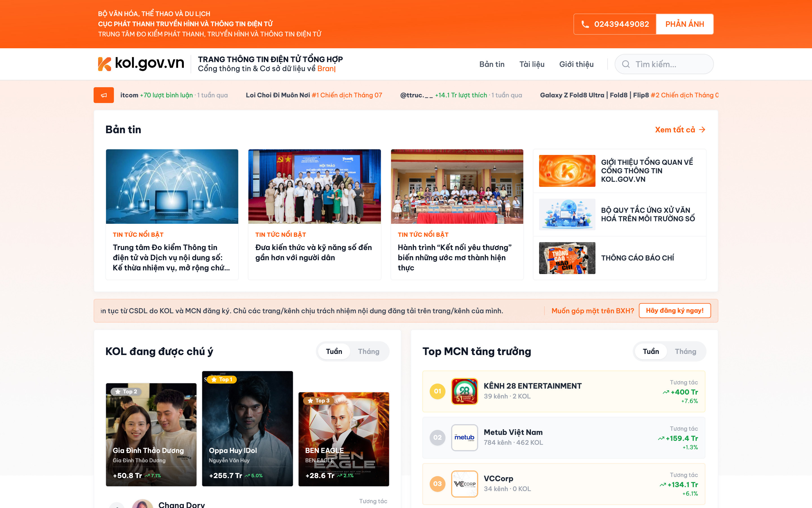
Task: Open the Tài liệu menu item
Action: pos(532,64)
